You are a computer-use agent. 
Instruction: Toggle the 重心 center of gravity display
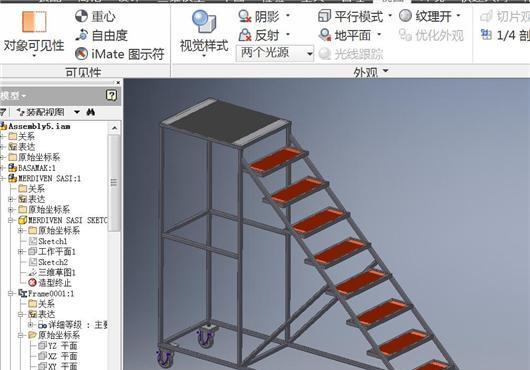click(95, 16)
